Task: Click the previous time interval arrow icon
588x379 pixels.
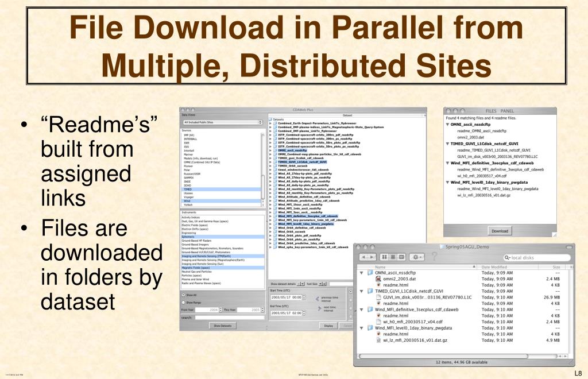Action: (318, 299)
